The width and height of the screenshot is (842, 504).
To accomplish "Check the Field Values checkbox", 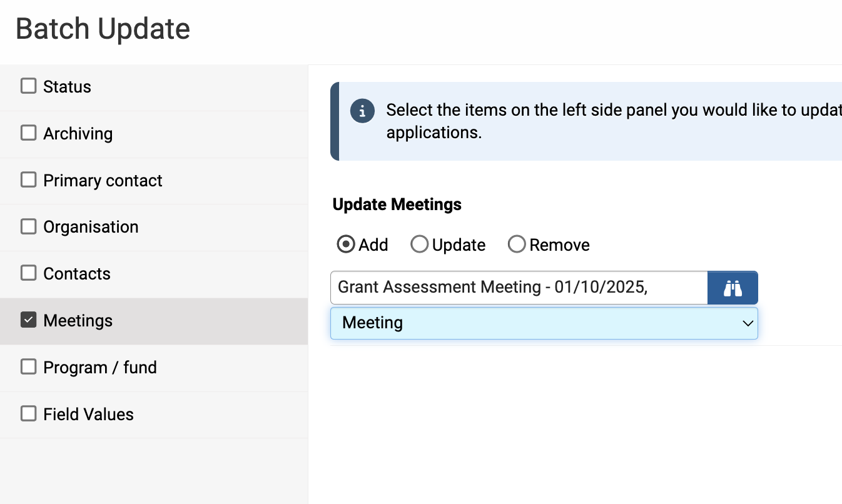I will click(x=29, y=413).
